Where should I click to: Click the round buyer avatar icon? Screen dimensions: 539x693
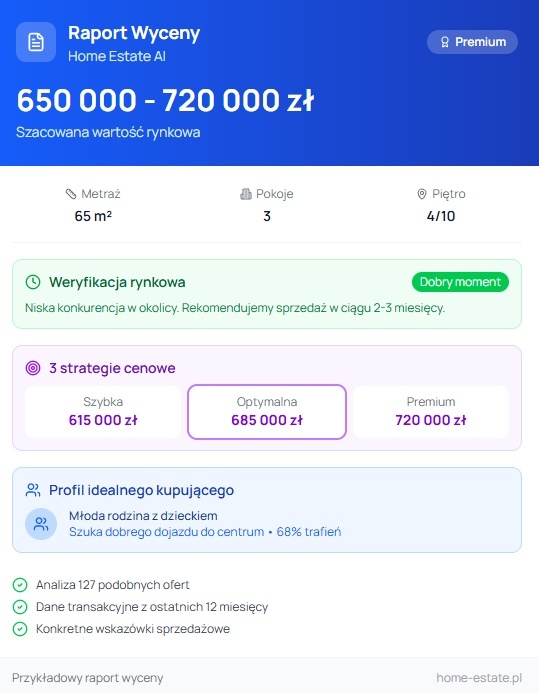click(41, 524)
